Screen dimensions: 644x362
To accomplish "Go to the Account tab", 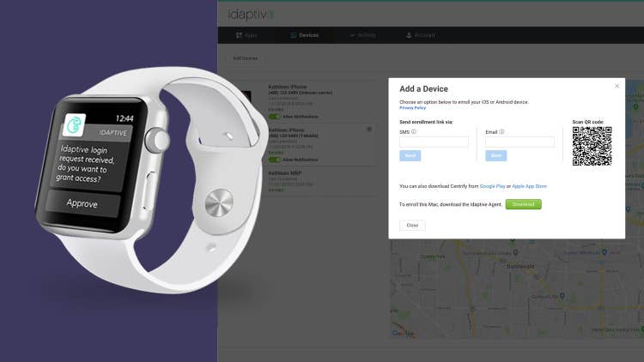I will pyautogui.click(x=421, y=35).
